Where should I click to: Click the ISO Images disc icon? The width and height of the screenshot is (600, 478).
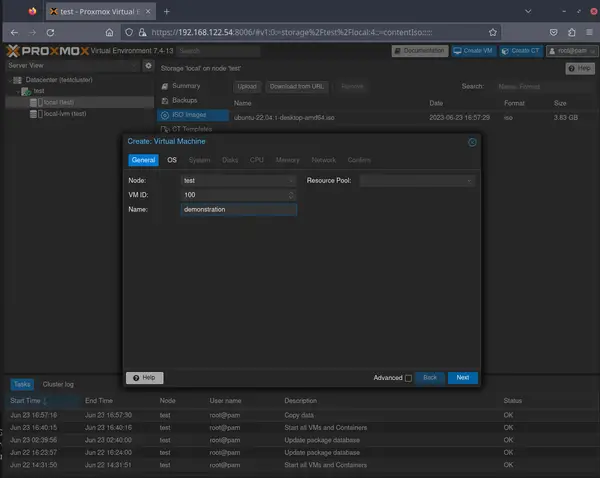coord(165,115)
